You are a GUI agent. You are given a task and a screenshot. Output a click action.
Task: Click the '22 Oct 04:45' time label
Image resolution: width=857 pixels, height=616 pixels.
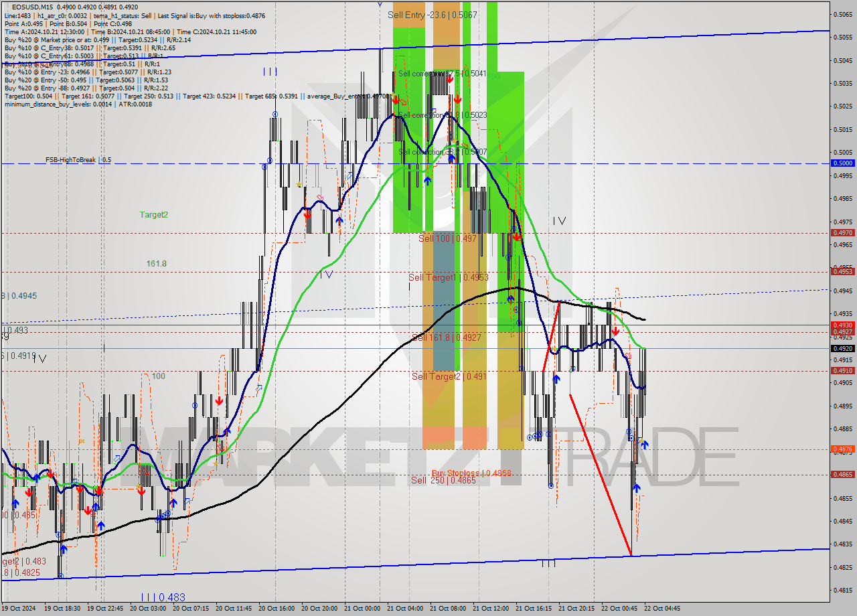[661, 609]
